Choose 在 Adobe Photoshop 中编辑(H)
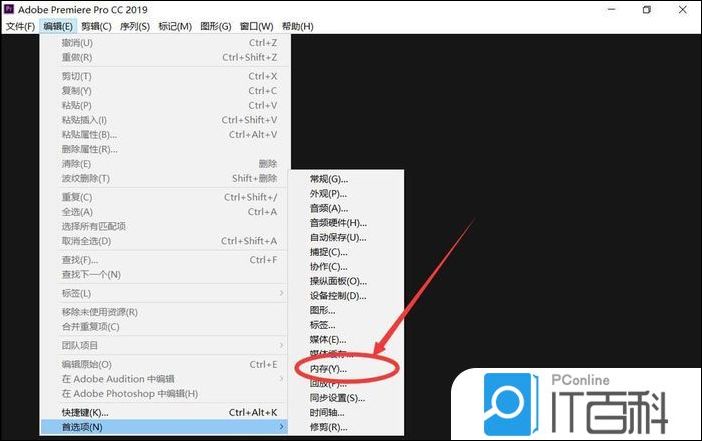Screen dimensions: 702x441 click(x=164, y=394)
